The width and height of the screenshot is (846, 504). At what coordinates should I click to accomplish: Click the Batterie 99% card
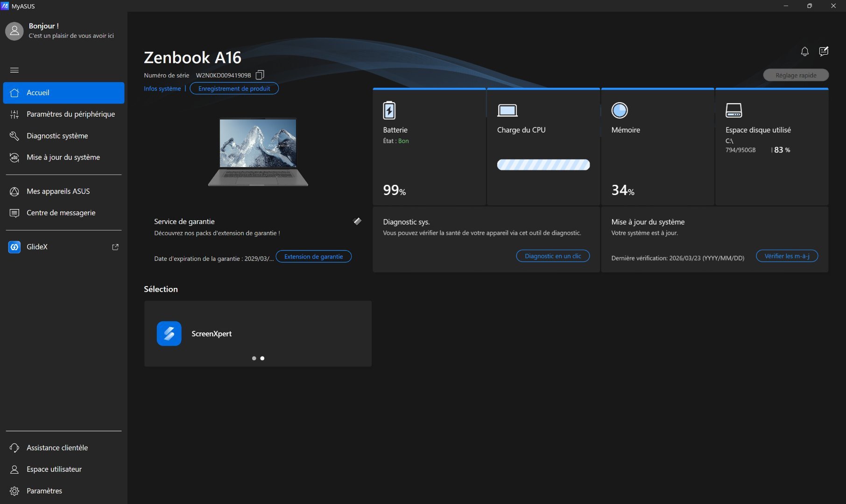[430, 147]
